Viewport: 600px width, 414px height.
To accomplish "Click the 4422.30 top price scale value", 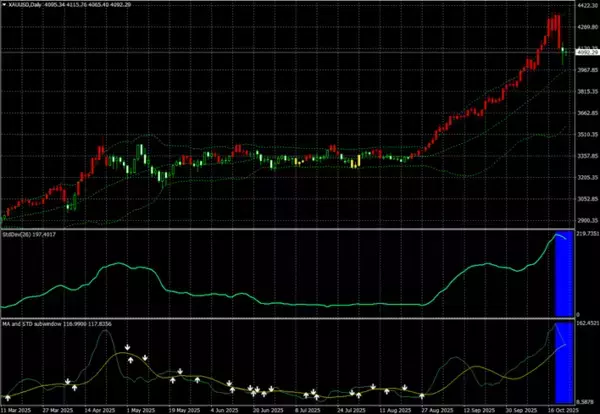I will click(586, 5).
